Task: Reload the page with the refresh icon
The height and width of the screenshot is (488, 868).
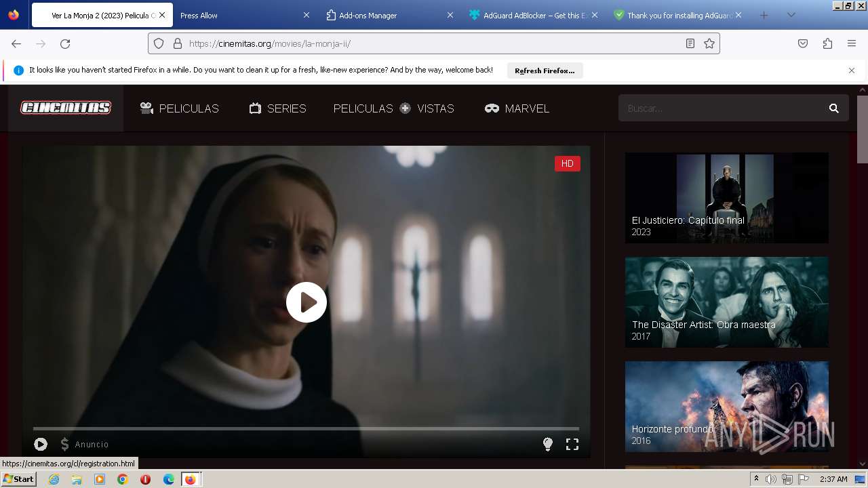Action: (x=65, y=43)
